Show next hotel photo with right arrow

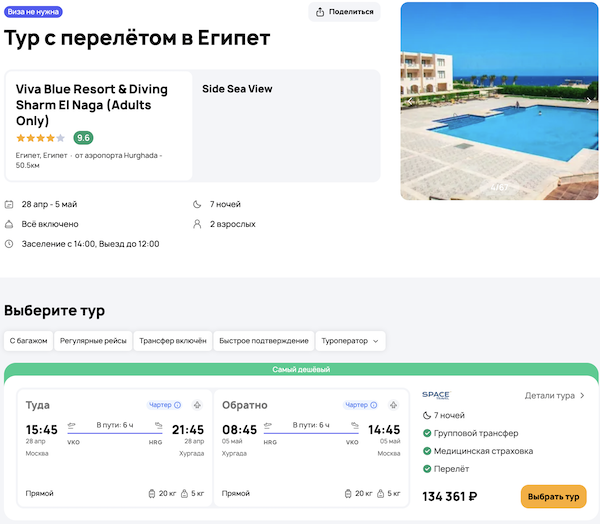coord(588,101)
